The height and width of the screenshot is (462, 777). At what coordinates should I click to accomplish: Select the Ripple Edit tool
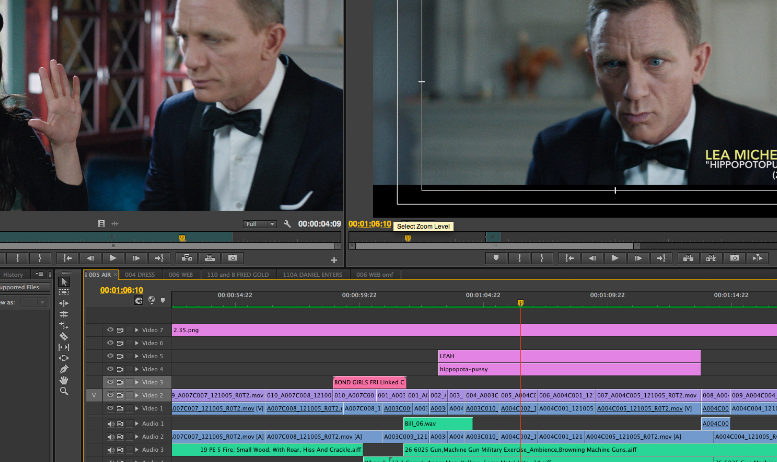pos(64,303)
